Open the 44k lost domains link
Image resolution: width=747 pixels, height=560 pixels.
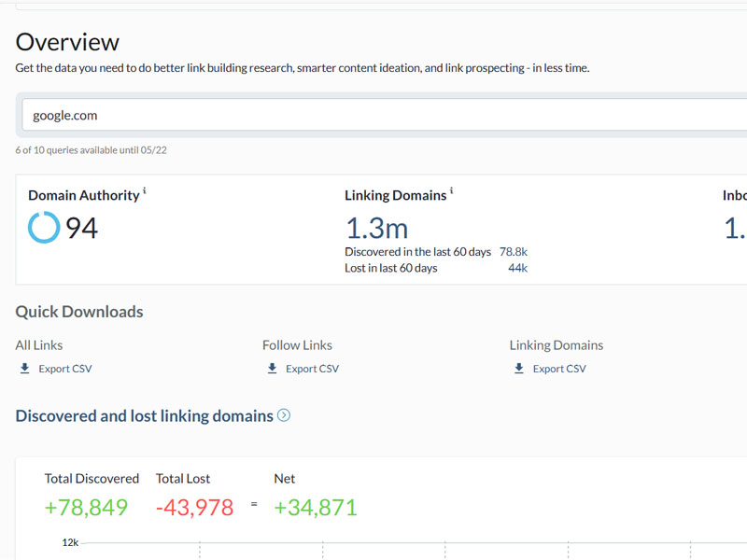click(x=517, y=268)
